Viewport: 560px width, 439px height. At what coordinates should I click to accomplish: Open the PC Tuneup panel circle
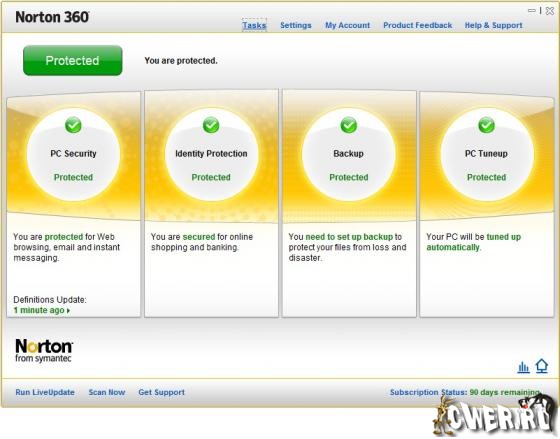(486, 155)
